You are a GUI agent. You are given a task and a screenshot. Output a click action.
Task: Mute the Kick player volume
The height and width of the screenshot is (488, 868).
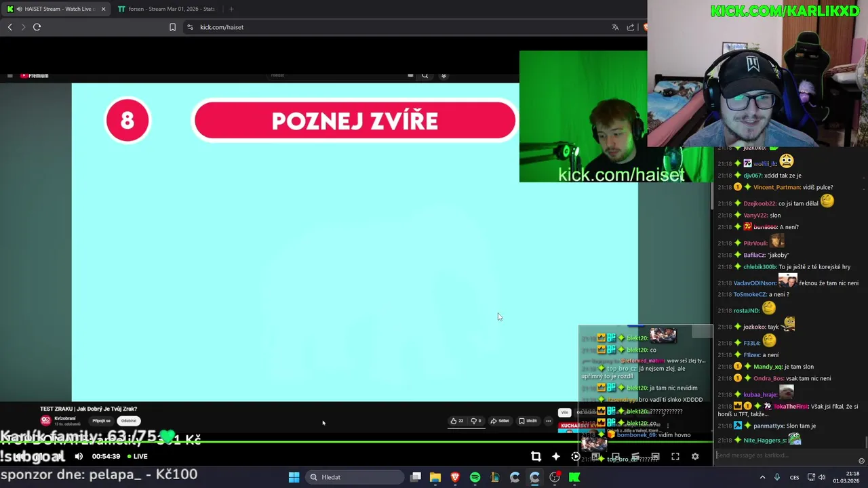click(x=79, y=456)
